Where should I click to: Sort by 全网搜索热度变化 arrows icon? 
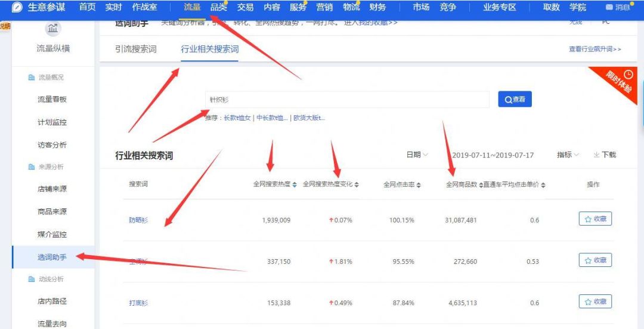pyautogui.click(x=357, y=185)
